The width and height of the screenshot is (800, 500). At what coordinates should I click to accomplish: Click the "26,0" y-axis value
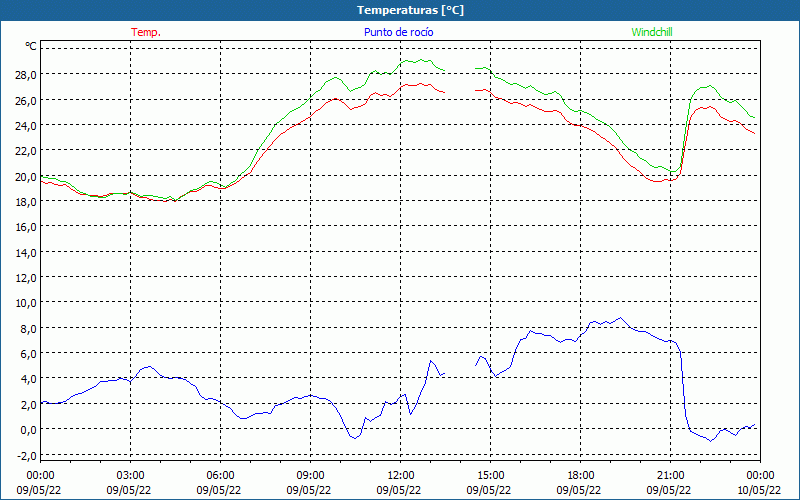tap(26, 101)
